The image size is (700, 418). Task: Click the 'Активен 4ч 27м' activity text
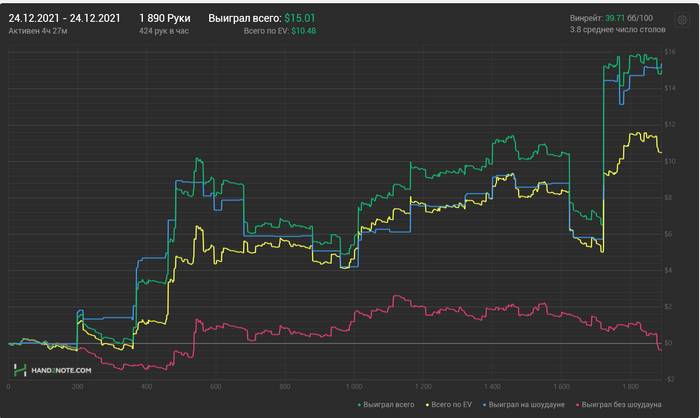[38, 31]
